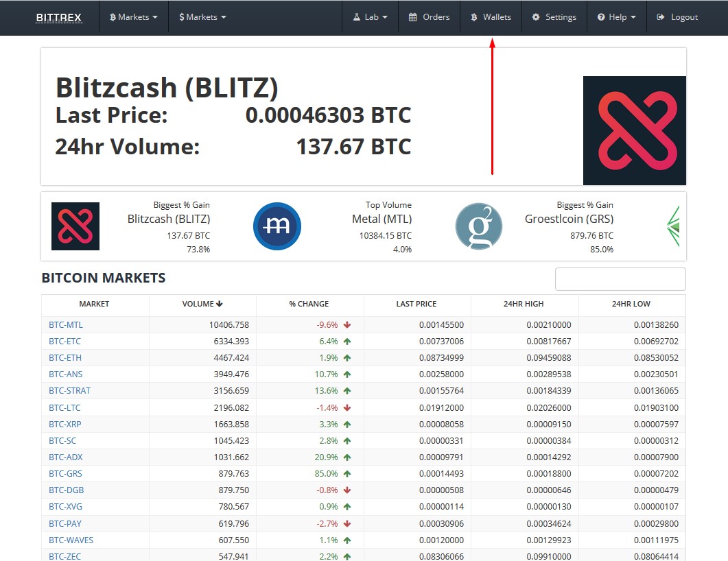
Task: Focus the Bitcoin Markets search field
Action: 620,279
